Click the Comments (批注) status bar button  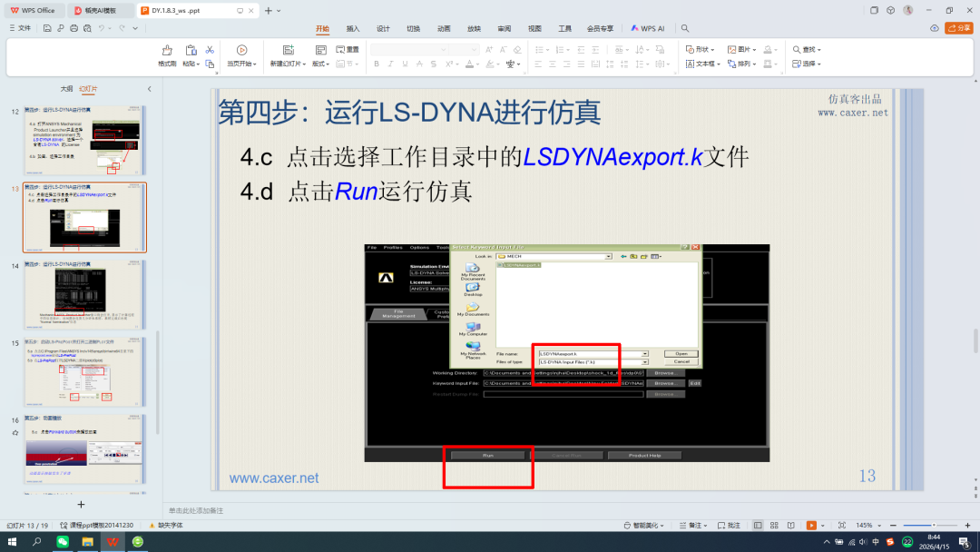point(729,525)
